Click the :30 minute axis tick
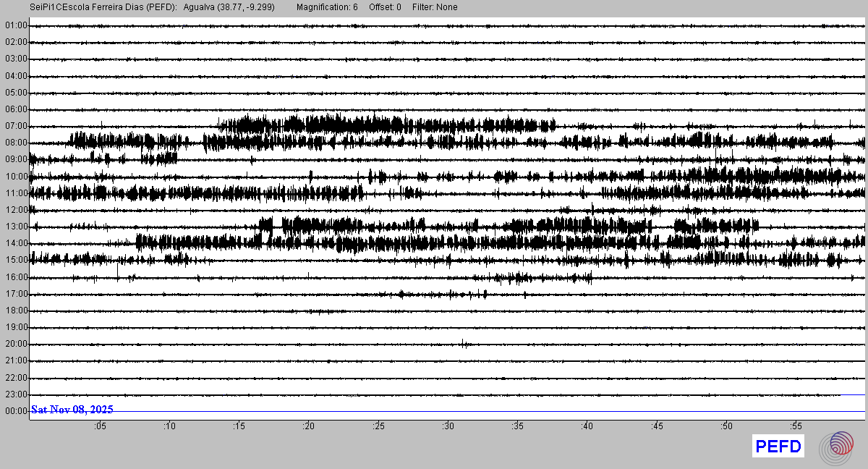The image size is (868, 469). [448, 426]
